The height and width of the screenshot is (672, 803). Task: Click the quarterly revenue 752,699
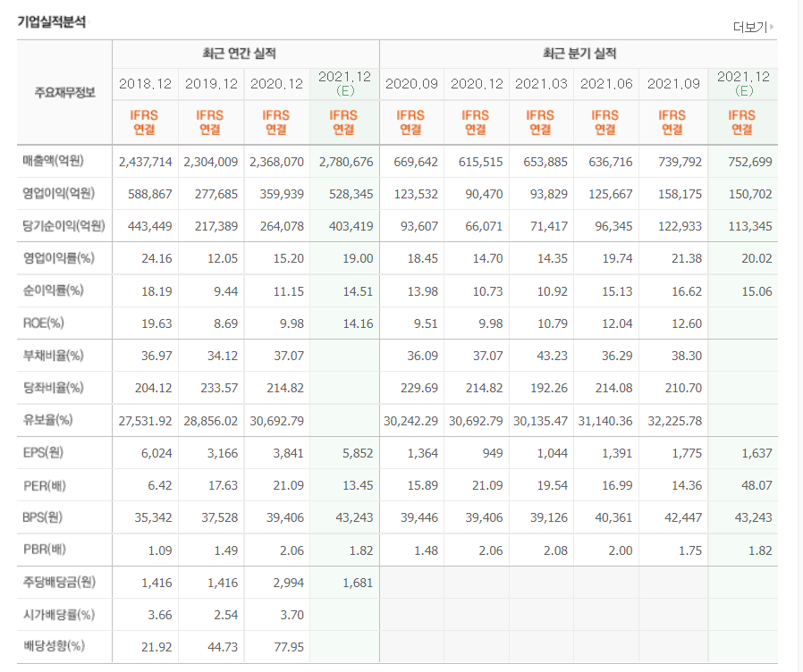[x=749, y=163]
